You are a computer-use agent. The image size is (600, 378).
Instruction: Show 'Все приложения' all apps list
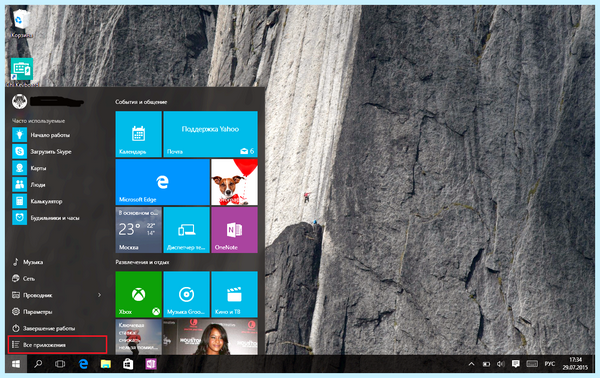pyautogui.click(x=57, y=345)
